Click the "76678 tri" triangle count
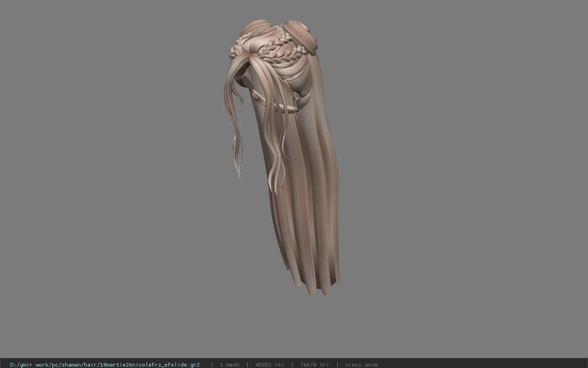The height and width of the screenshot is (368, 588). pyautogui.click(x=315, y=365)
